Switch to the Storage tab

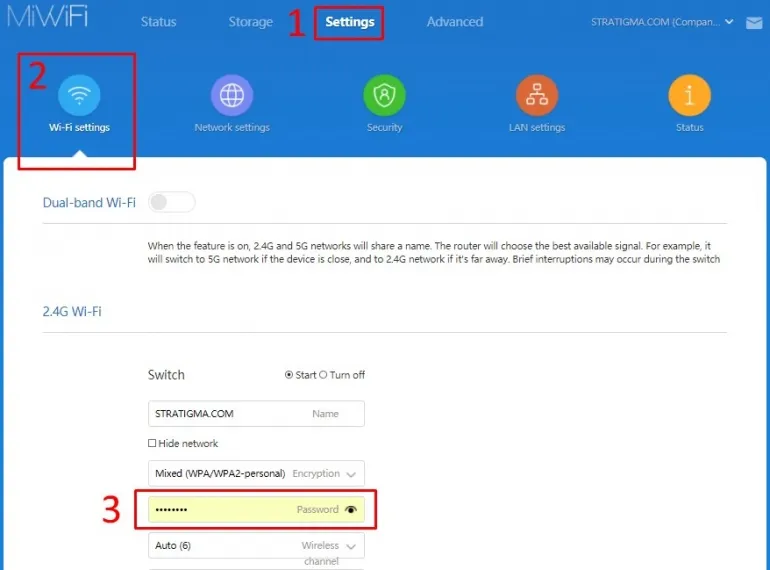250,22
